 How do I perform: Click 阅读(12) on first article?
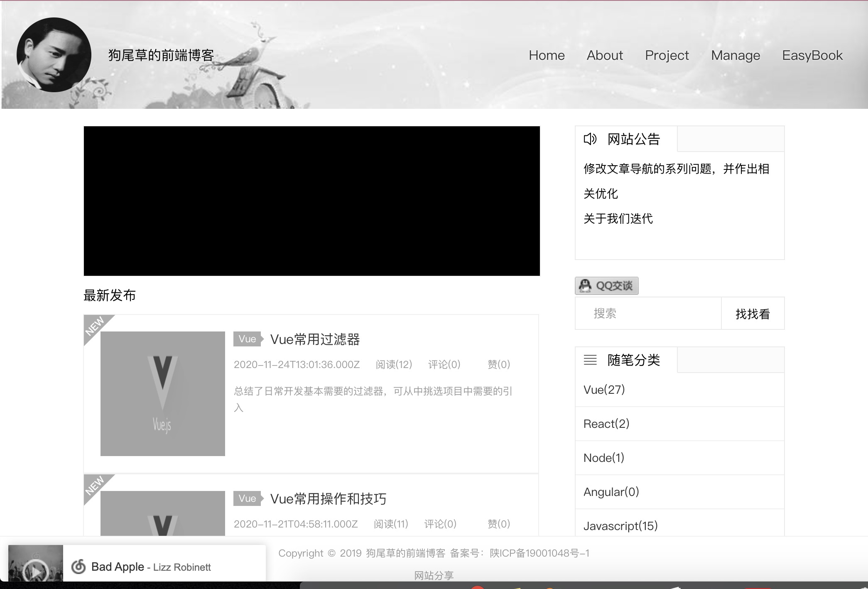pyautogui.click(x=394, y=364)
